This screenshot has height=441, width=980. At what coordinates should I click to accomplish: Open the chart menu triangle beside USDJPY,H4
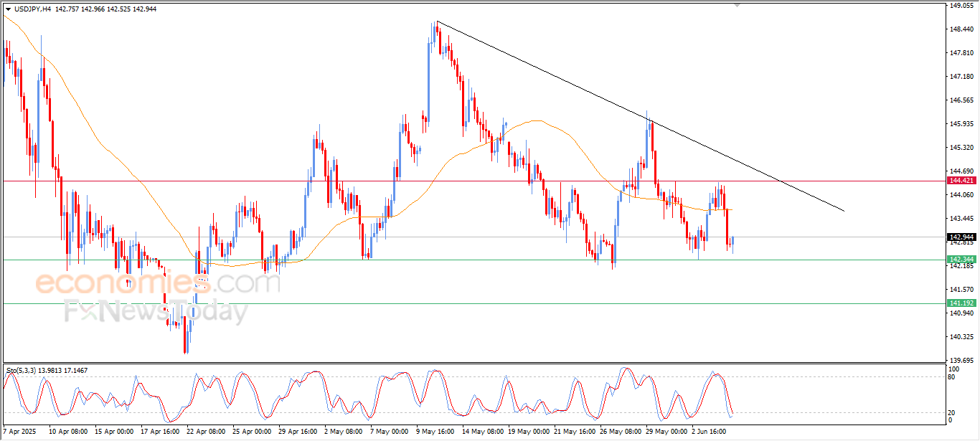(8, 9)
